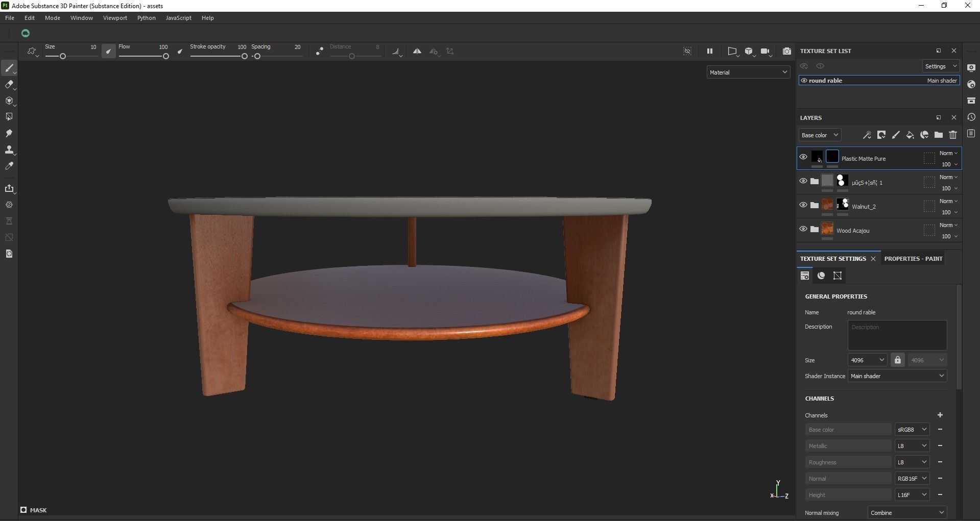Click the delete layer trash icon
980x521 pixels.
(953, 135)
